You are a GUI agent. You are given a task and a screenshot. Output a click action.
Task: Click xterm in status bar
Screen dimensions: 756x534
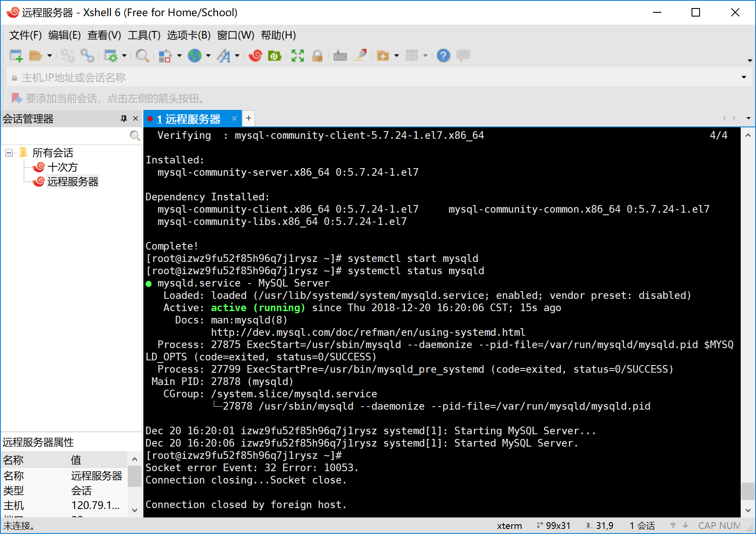(x=510, y=526)
